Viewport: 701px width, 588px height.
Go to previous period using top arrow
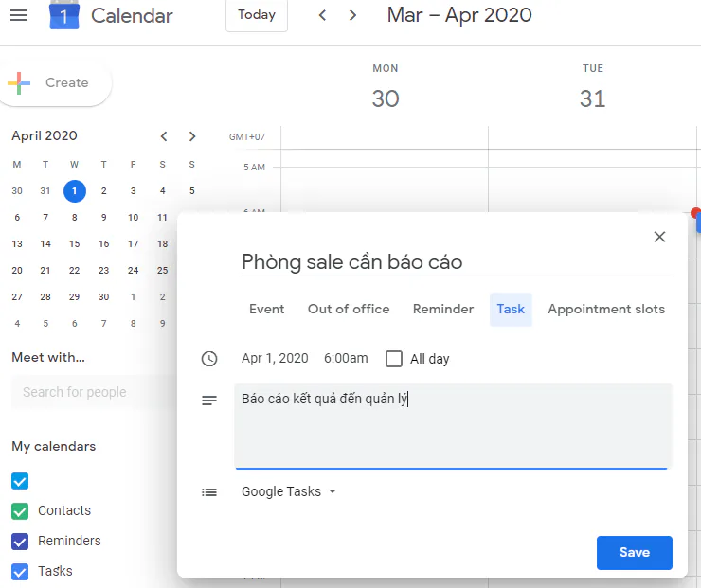tap(322, 16)
